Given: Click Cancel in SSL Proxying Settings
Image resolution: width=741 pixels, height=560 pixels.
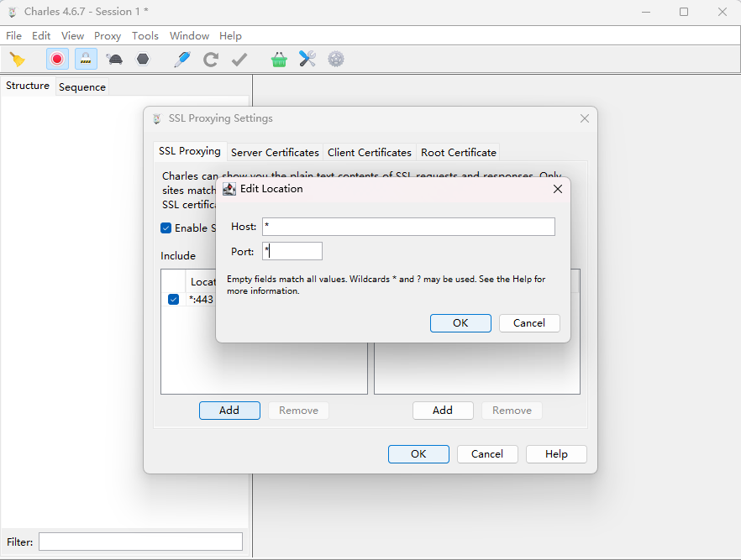Looking at the screenshot, I should [487, 453].
